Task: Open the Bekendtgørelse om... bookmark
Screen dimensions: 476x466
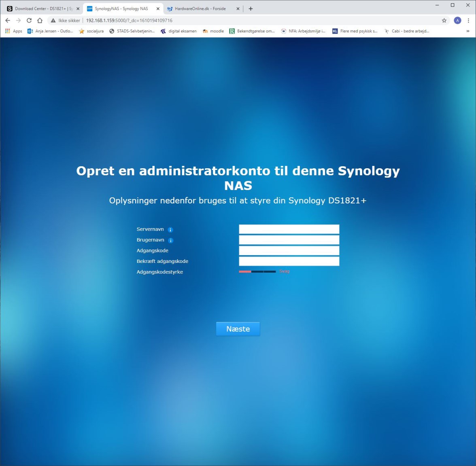Action: tap(252, 31)
